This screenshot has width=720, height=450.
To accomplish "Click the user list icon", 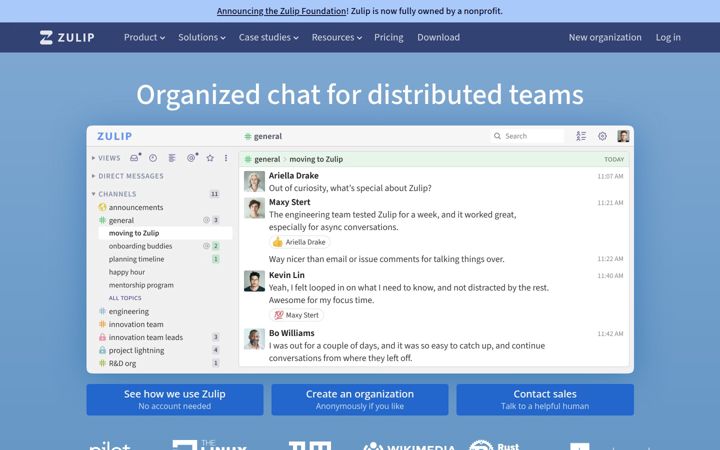I will click(581, 136).
